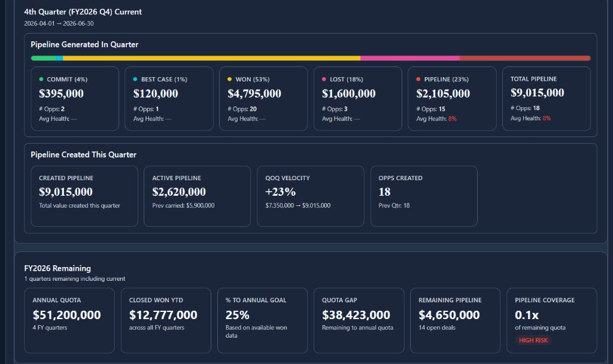This screenshot has width=613, height=364.
Task: Click the 'Prev Qtr: 18' text
Action: [394, 205]
